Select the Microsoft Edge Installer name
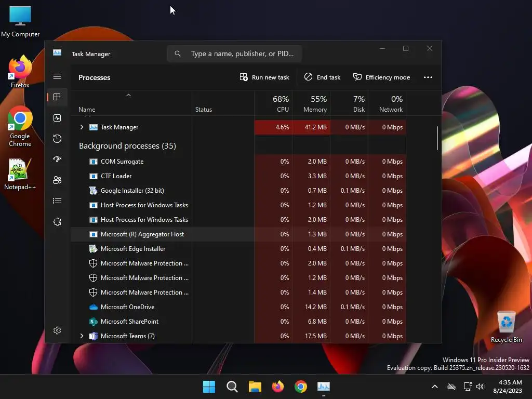 [x=133, y=249]
